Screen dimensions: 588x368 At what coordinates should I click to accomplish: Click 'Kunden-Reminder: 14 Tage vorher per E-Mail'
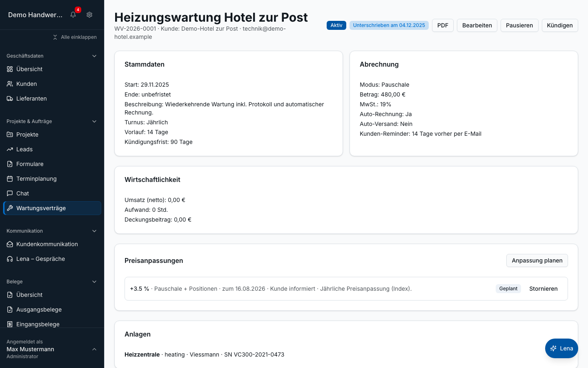coord(421,134)
